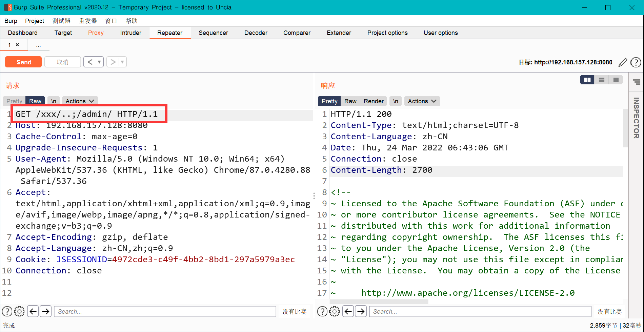Open the 测试器 menu
This screenshot has height=332, width=644.
tap(61, 21)
